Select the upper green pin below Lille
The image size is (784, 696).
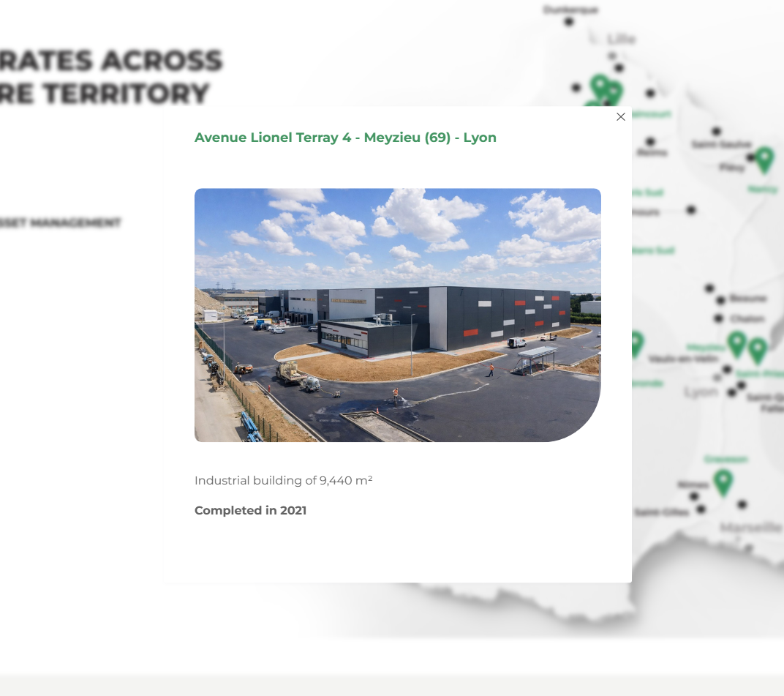[x=600, y=86]
